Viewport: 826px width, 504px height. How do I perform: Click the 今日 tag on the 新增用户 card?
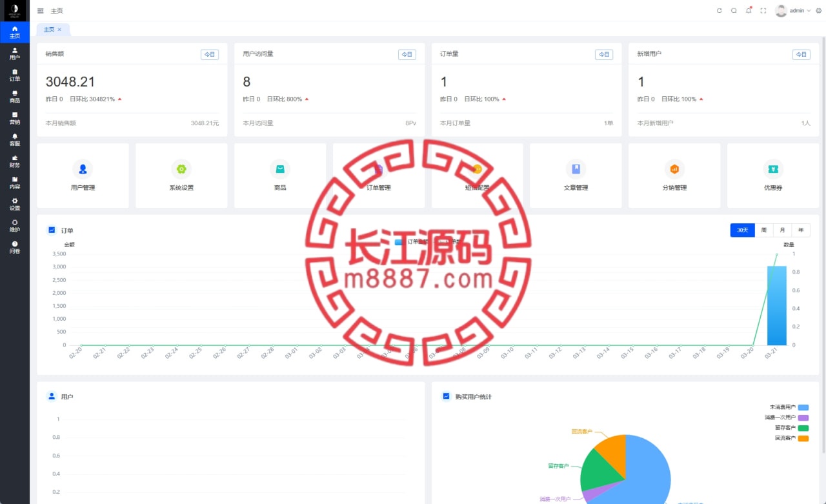tap(801, 55)
